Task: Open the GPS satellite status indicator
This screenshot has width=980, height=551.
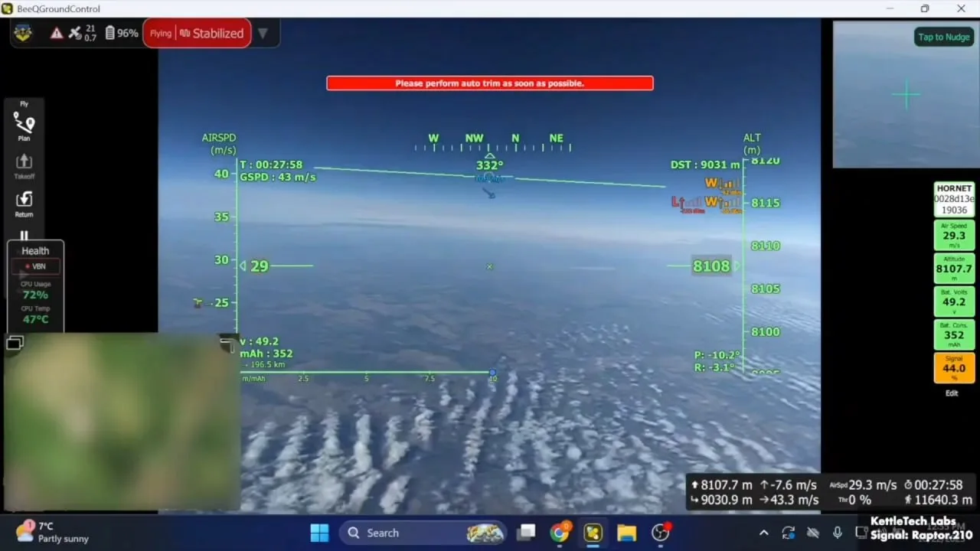Action: coord(82,33)
